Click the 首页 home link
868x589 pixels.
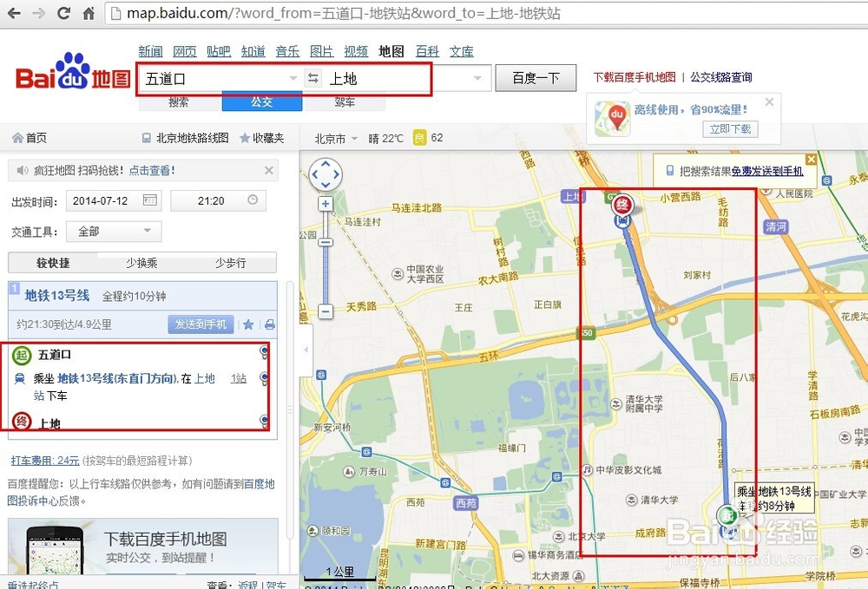point(30,138)
